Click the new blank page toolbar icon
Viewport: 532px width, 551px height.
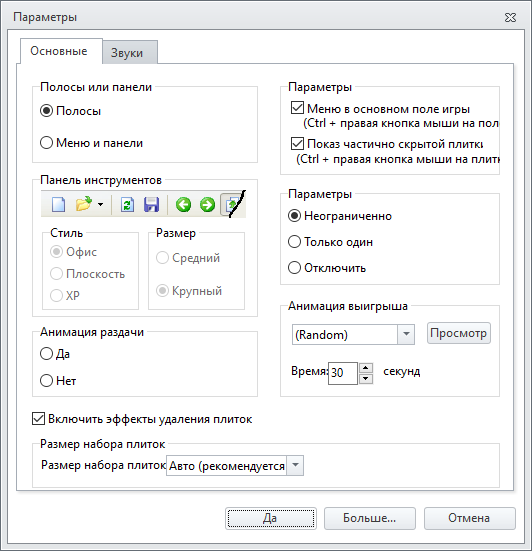pos(58,204)
